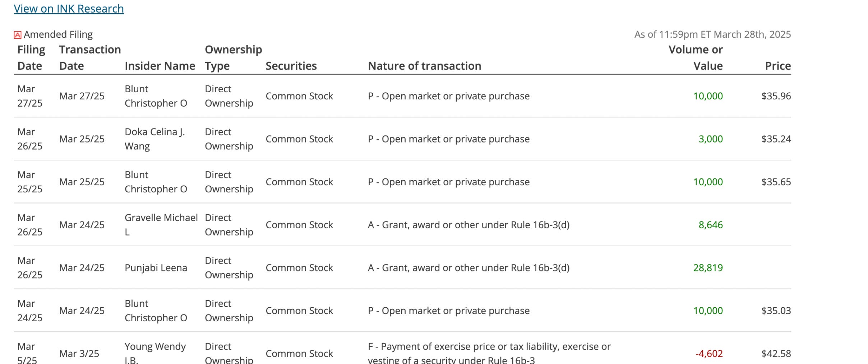Click the Securities column header
This screenshot has width=868, height=364.
pos(291,66)
